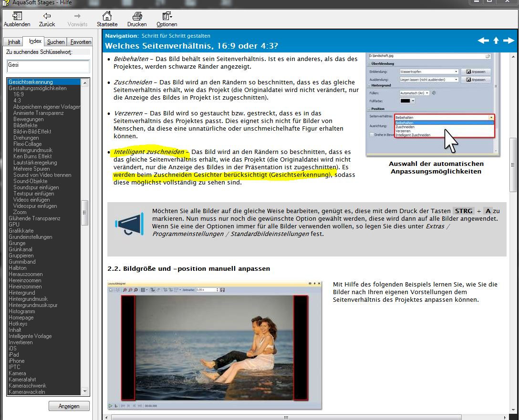This screenshot has width=519, height=420.
Task: Open the Optionen toolbar menu
Action: coord(166,16)
